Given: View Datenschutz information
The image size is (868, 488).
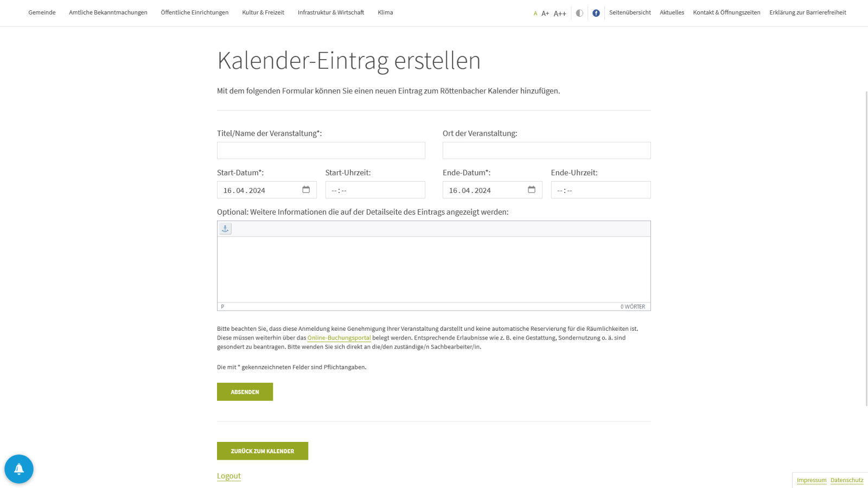Looking at the screenshot, I should pos(846,480).
